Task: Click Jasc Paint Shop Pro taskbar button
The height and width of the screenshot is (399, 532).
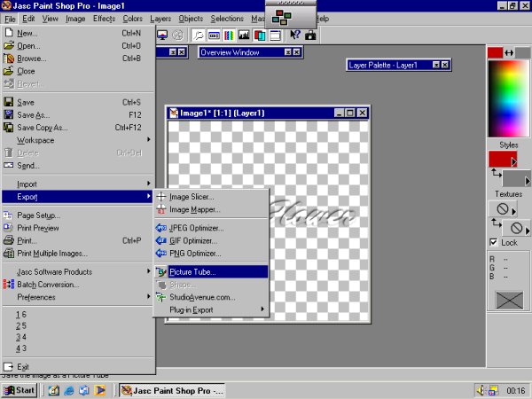Action: (172, 389)
